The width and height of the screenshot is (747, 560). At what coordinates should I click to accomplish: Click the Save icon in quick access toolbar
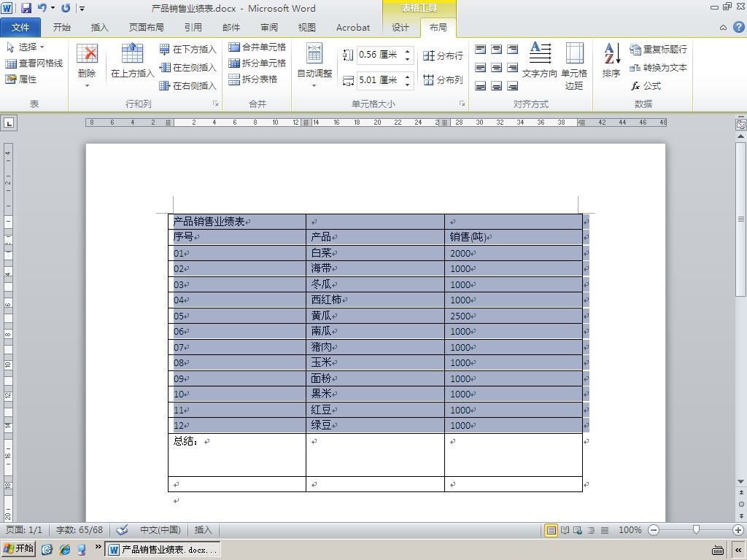[26, 8]
